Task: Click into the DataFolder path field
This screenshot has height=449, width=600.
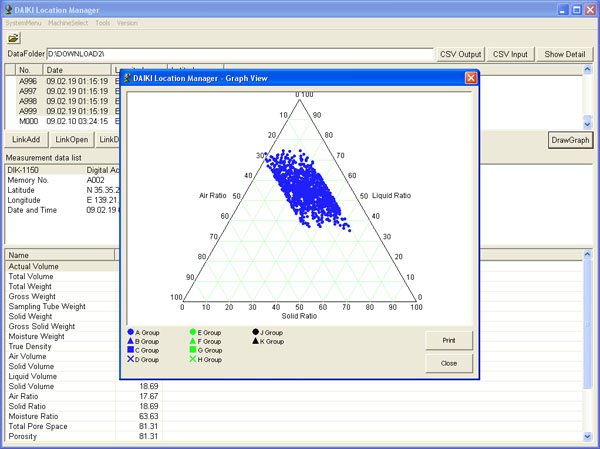Action: pyautogui.click(x=240, y=54)
